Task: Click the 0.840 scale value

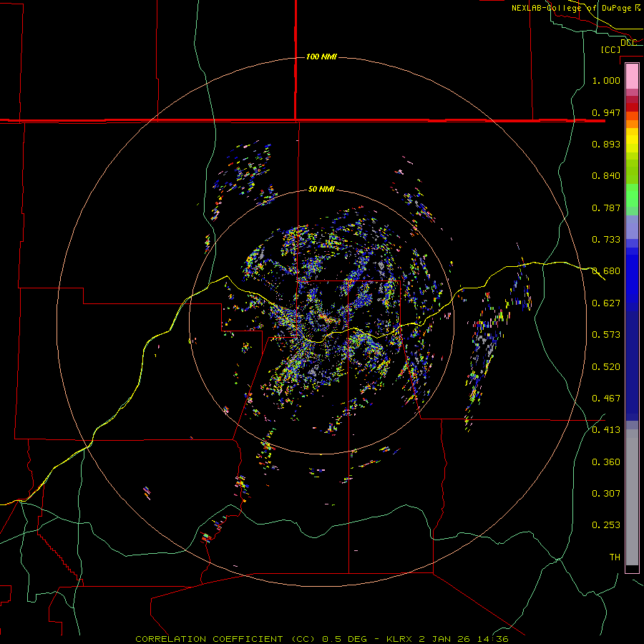Action: [x=606, y=176]
